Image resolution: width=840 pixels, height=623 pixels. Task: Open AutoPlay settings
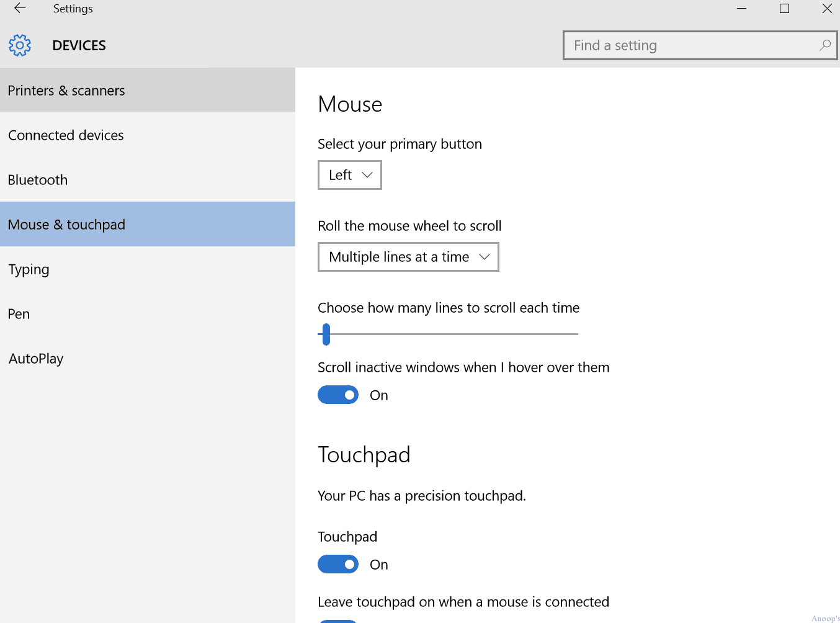tap(148, 359)
